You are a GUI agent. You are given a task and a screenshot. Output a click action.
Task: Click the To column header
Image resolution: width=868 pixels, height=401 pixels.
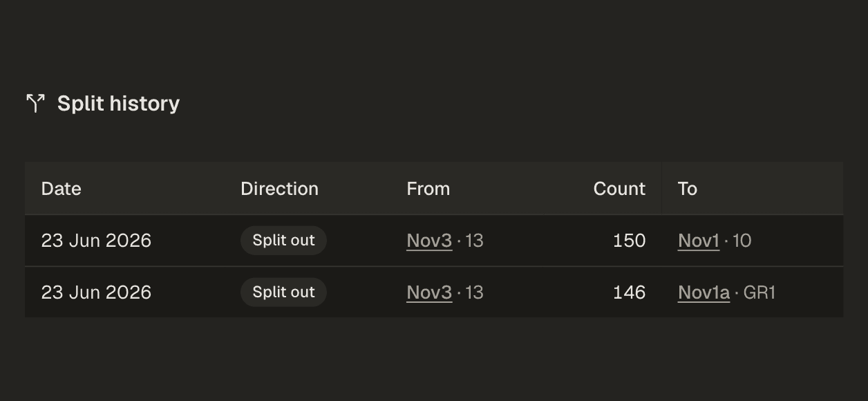tap(688, 189)
